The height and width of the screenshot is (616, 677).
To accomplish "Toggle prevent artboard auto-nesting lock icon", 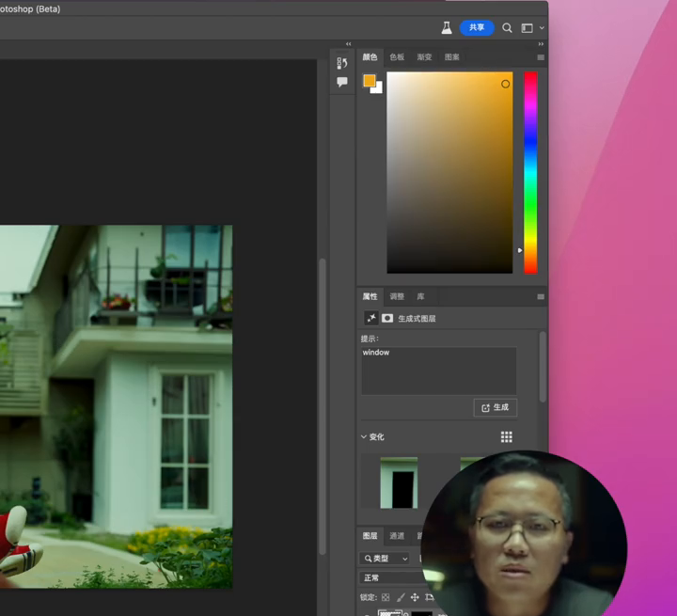I will coord(429,597).
